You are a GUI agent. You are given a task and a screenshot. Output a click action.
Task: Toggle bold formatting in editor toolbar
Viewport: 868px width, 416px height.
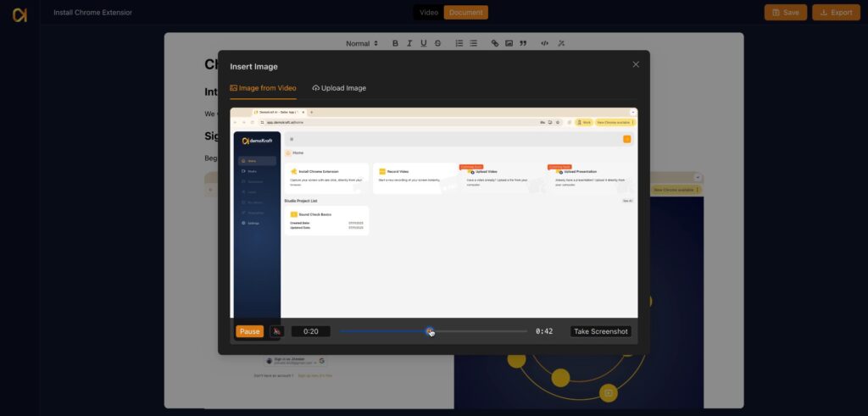tap(395, 43)
